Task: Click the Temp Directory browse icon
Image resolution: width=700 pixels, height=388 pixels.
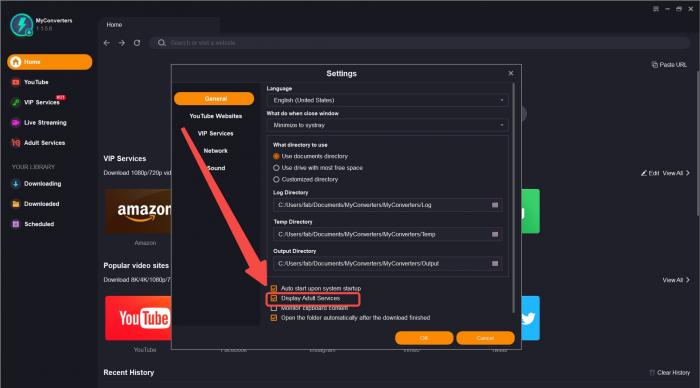Action: pyautogui.click(x=495, y=234)
